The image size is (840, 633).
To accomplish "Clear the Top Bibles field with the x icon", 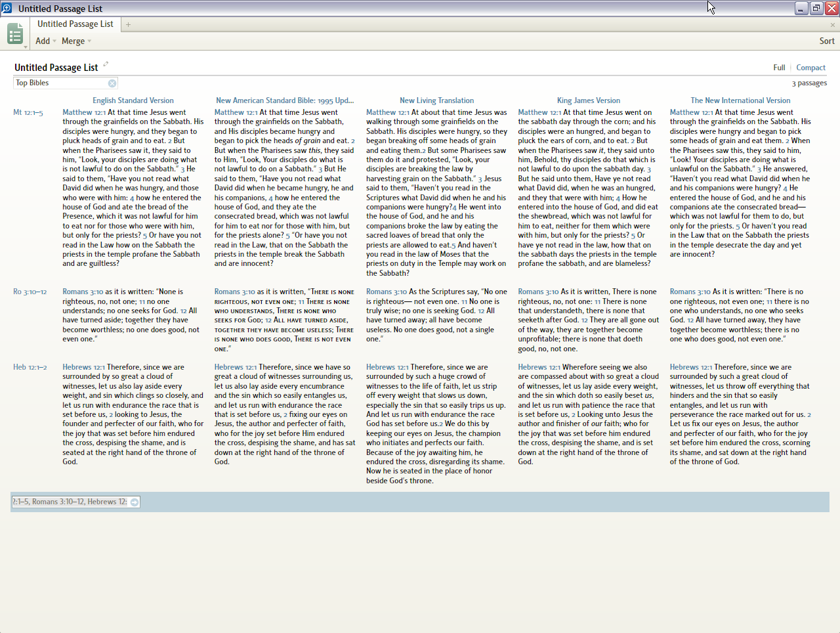I will [112, 83].
